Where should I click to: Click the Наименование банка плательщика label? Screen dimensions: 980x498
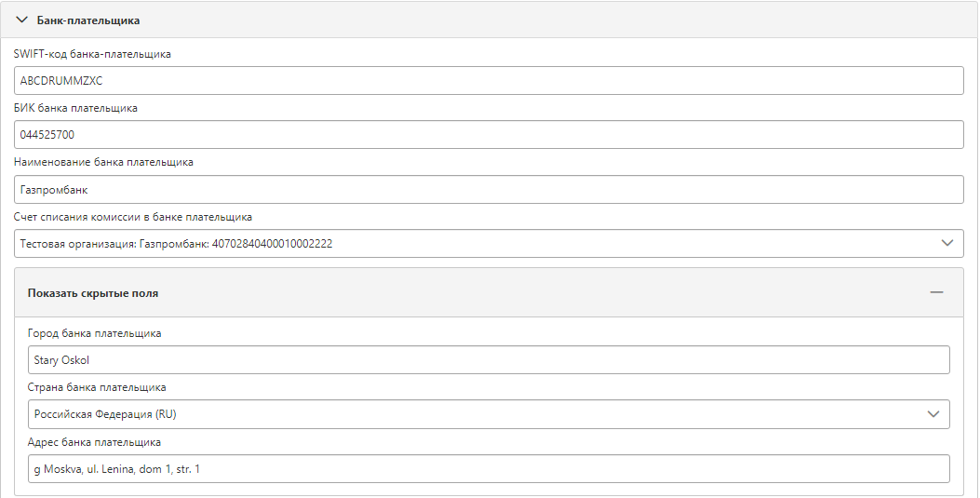[x=103, y=162]
